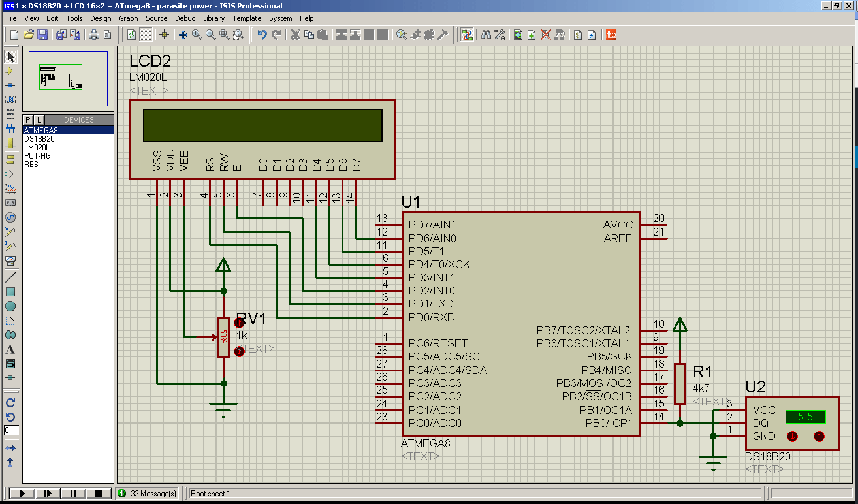The image size is (858, 504).
Task: Redraw the display with the refresh icon
Action: [x=131, y=35]
